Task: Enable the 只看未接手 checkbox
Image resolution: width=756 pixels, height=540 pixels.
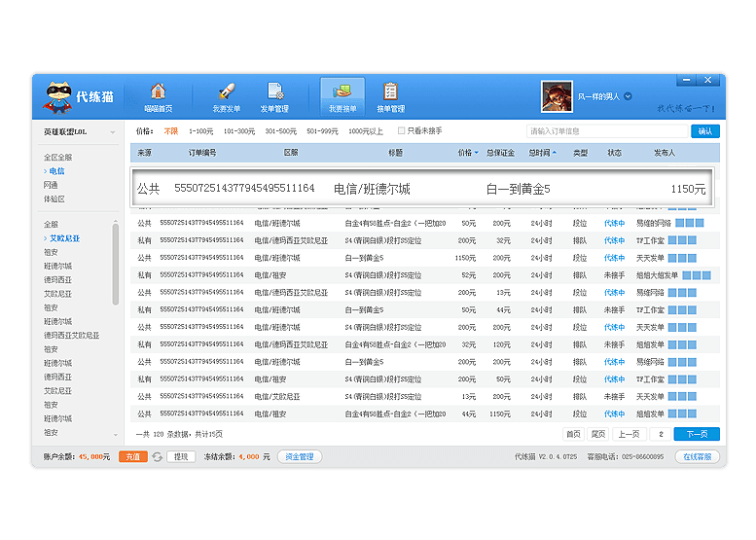Action: [x=401, y=130]
